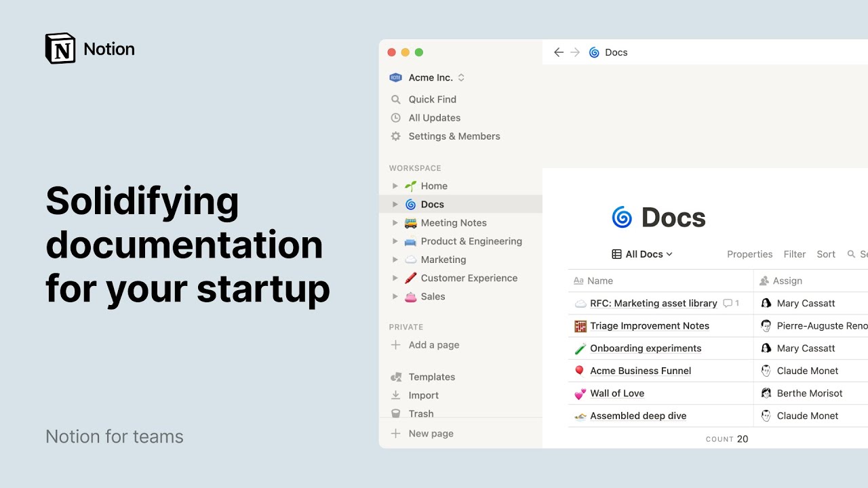Image resolution: width=868 pixels, height=488 pixels.
Task: Expand the Home page tree
Action: 395,186
